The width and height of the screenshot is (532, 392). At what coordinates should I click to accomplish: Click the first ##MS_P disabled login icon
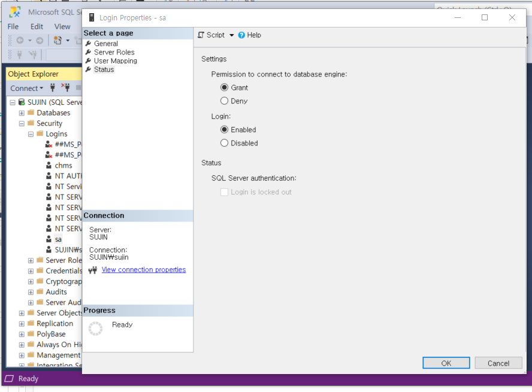point(49,144)
